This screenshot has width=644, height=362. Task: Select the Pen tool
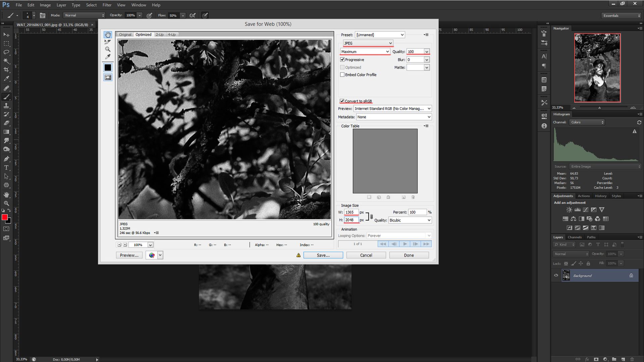pos(6,159)
